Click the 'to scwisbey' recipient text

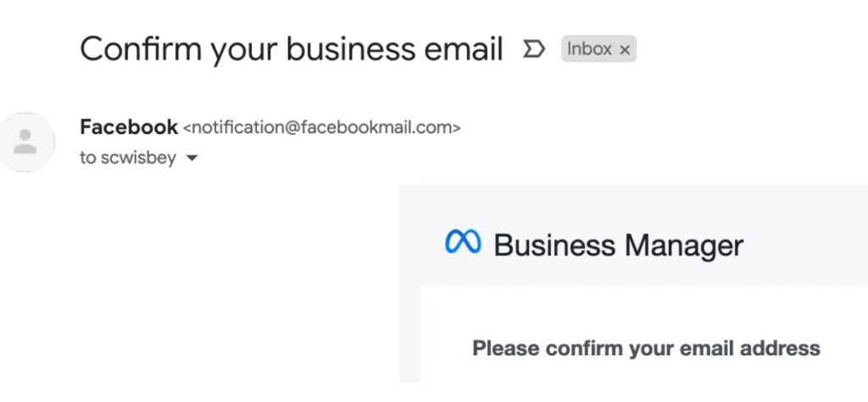[127, 158]
